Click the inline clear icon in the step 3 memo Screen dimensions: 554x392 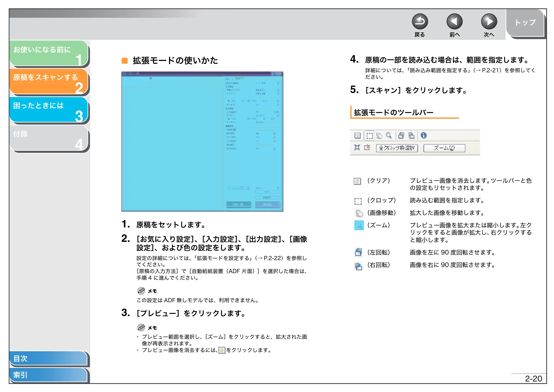point(222,350)
